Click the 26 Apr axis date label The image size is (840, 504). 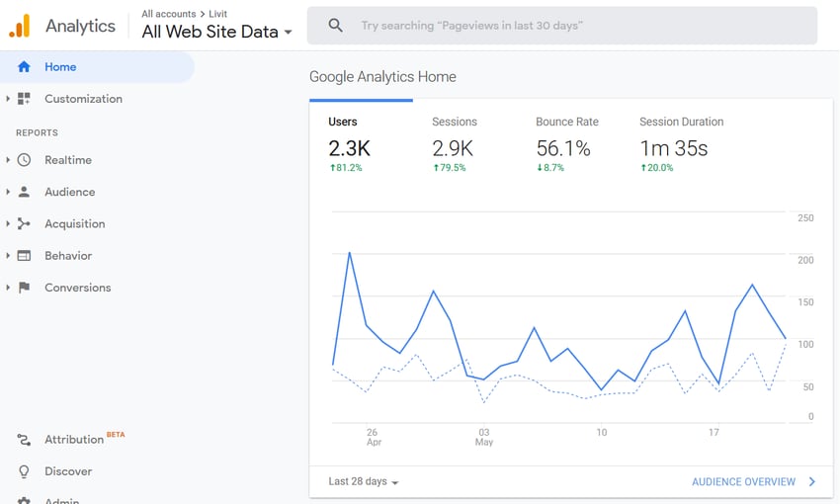coord(374,437)
